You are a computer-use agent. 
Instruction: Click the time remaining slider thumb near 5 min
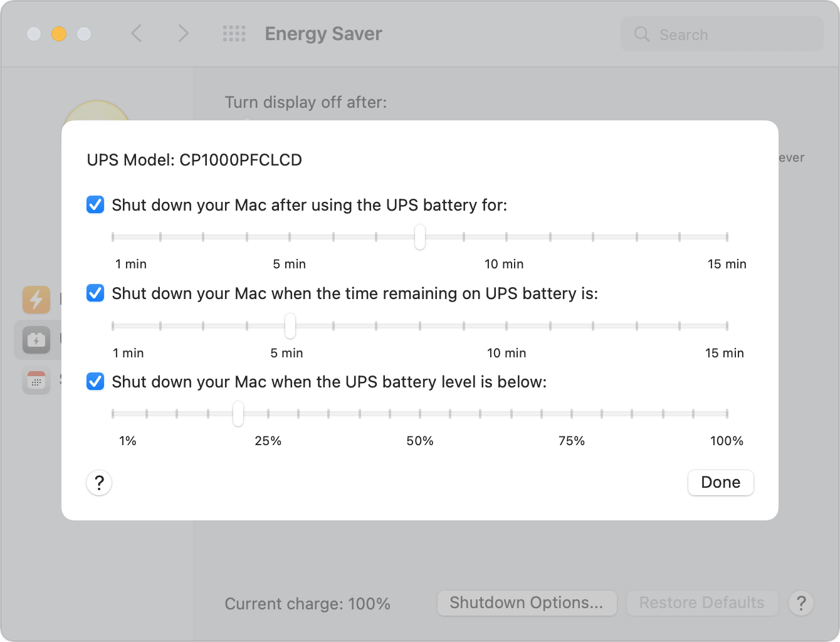click(x=289, y=326)
